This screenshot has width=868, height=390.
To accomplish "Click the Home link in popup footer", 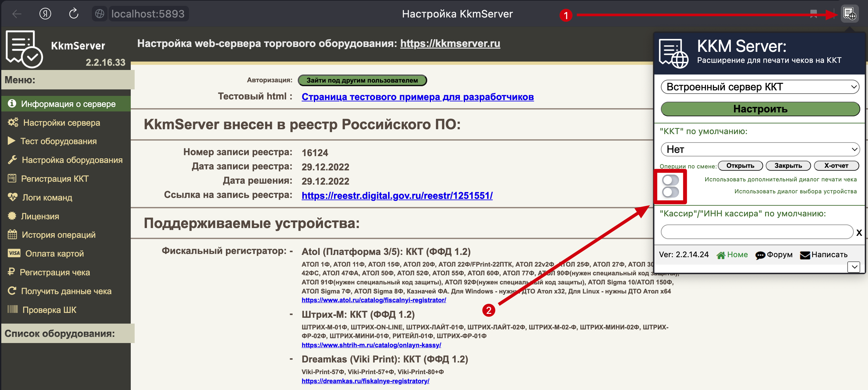I will tap(737, 255).
